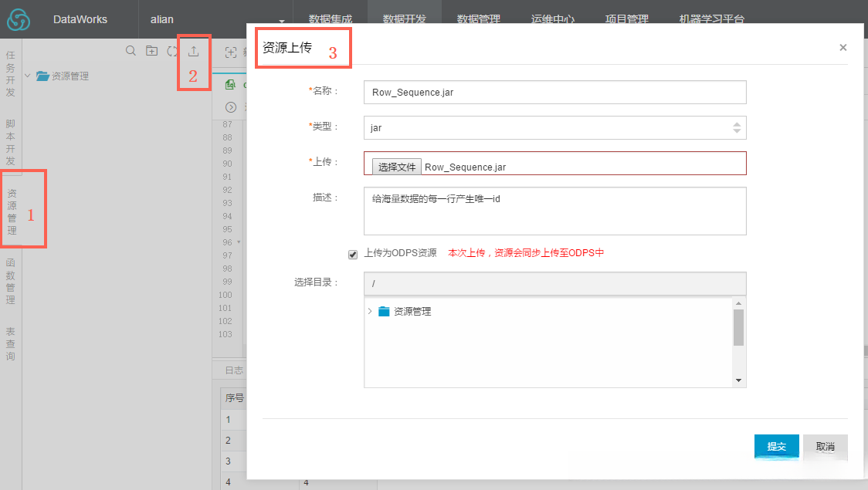Image resolution: width=868 pixels, height=490 pixels.
Task: Switch to the 资源管理 side tab
Action: point(12,211)
